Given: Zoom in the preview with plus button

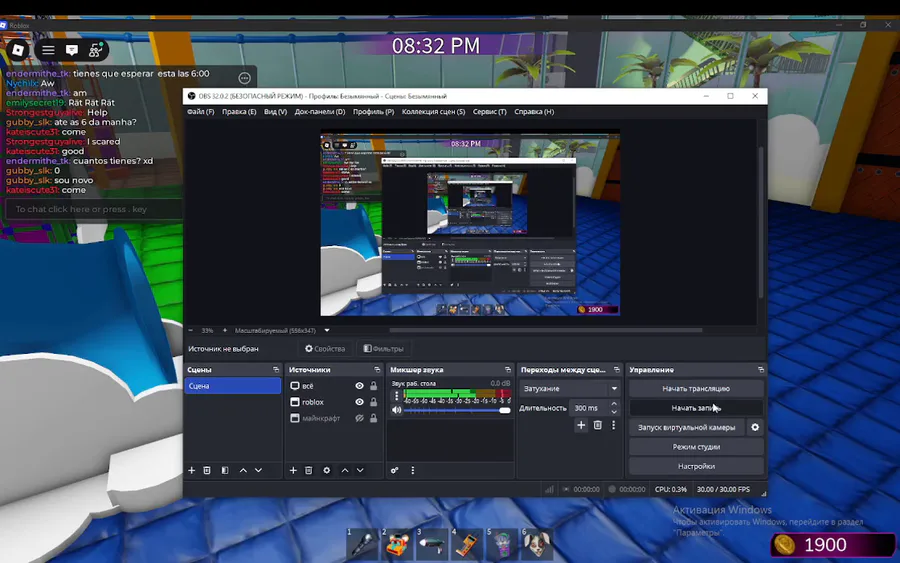Looking at the screenshot, I should (x=224, y=331).
